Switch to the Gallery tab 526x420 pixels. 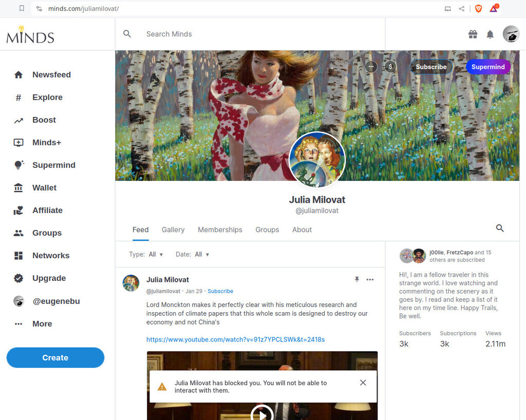click(173, 230)
